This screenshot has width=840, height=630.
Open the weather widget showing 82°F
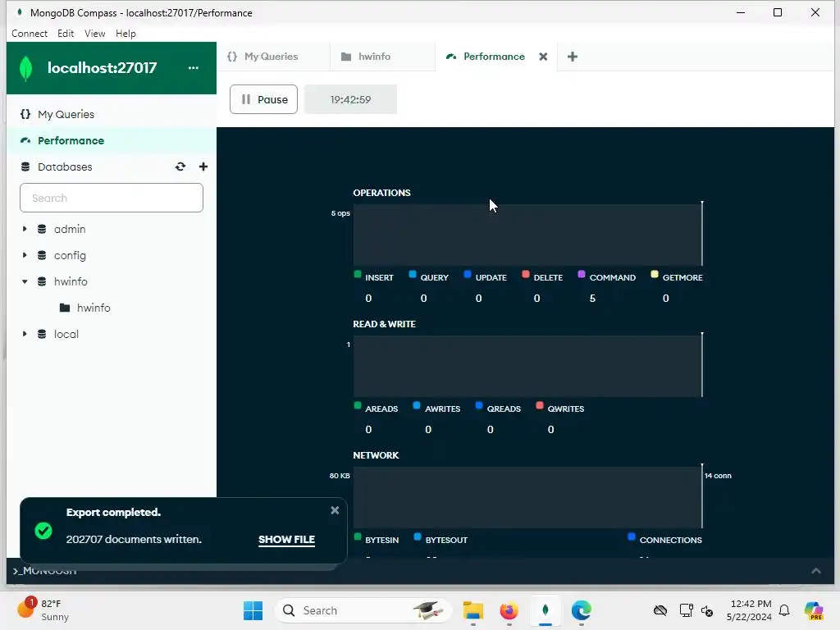(x=43, y=610)
